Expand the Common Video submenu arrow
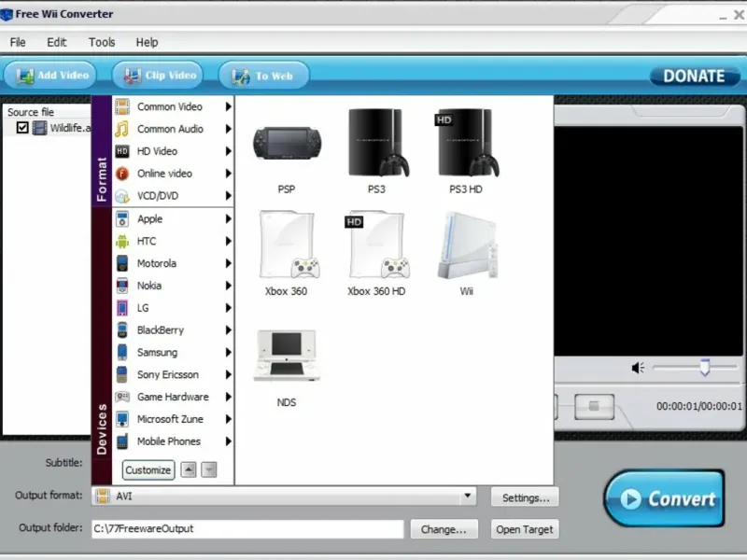 point(228,106)
